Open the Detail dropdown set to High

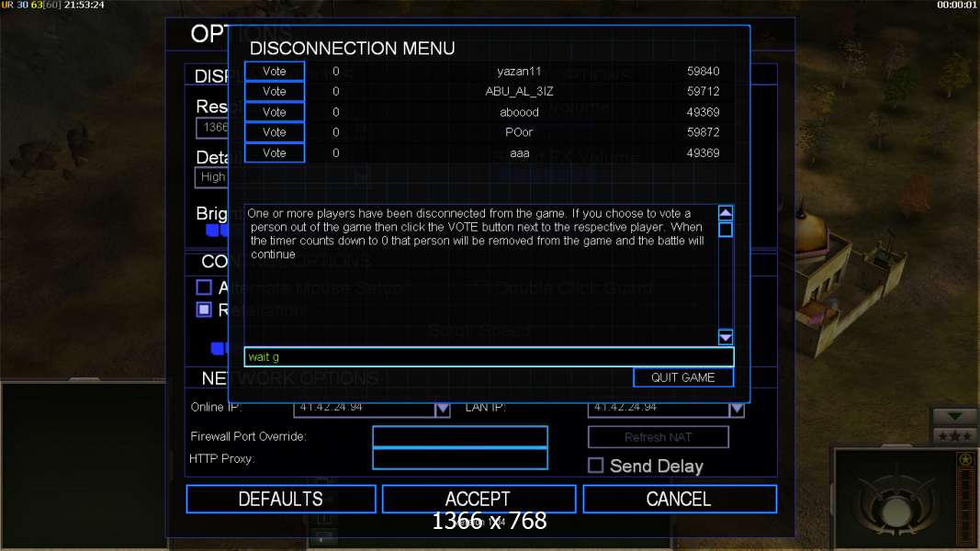point(212,177)
